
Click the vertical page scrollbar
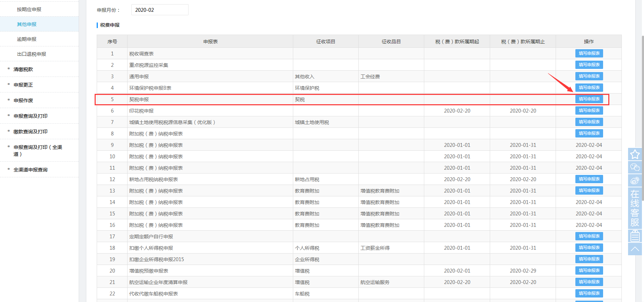[x=643, y=118]
